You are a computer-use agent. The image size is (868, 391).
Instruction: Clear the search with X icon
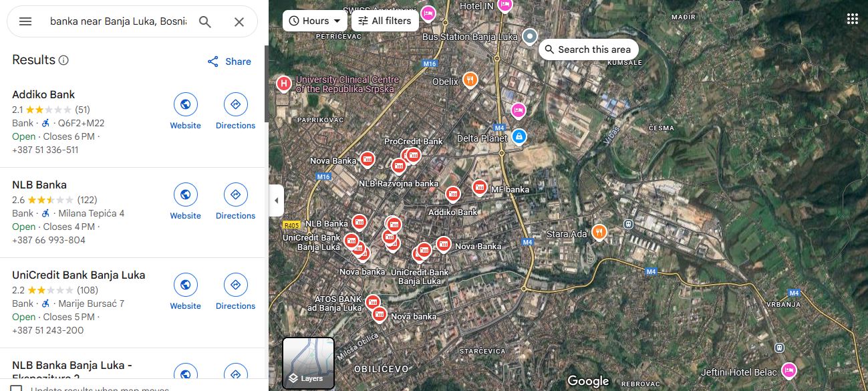pyautogui.click(x=239, y=21)
